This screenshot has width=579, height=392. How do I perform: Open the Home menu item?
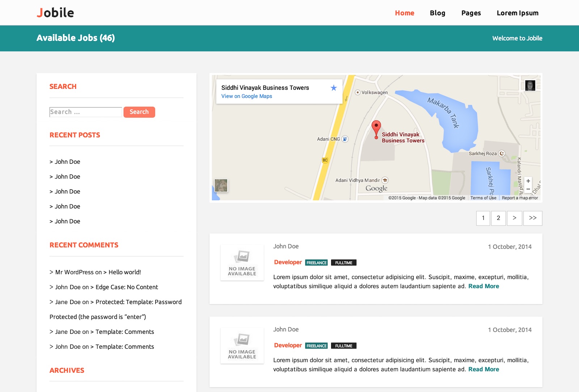(x=404, y=13)
